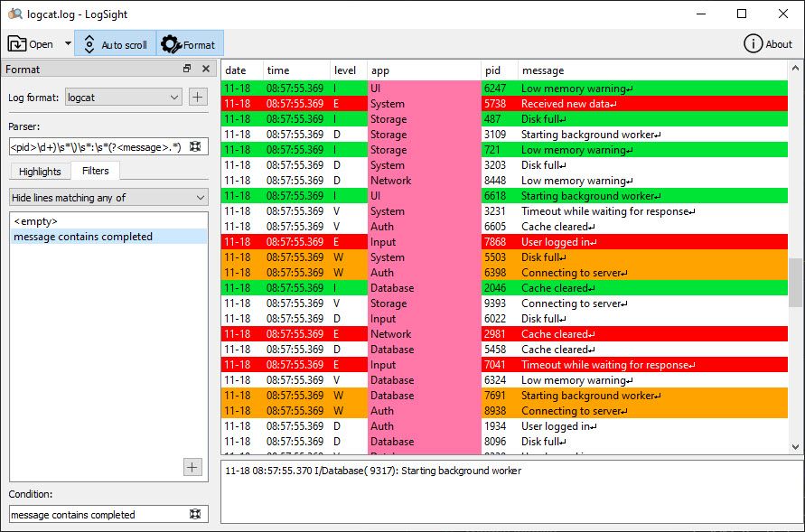Screen dimensions: 805x532
Task: Switch to the Highlights tab
Action: (40, 171)
